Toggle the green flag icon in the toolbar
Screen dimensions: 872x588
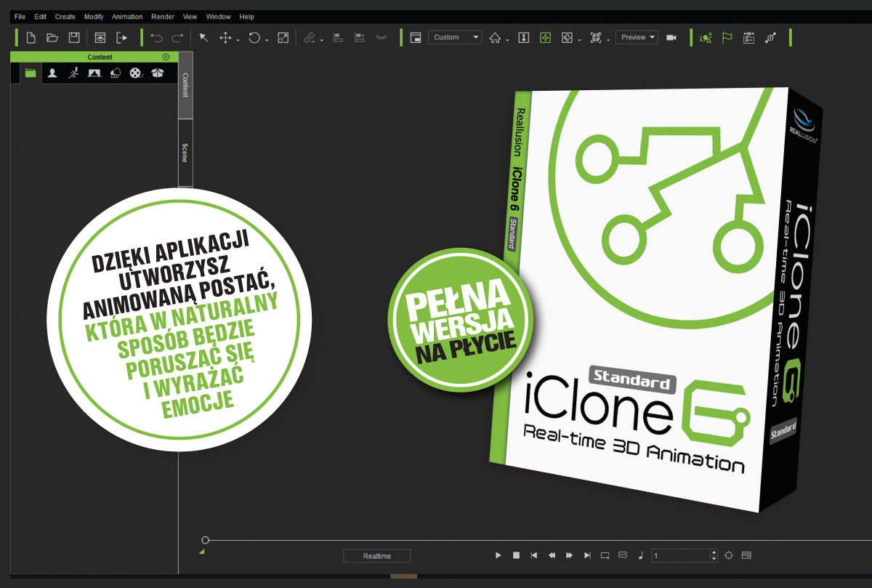click(x=727, y=38)
